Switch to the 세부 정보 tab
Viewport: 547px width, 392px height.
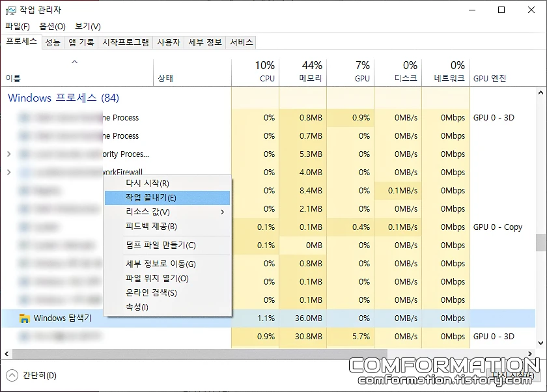205,42
